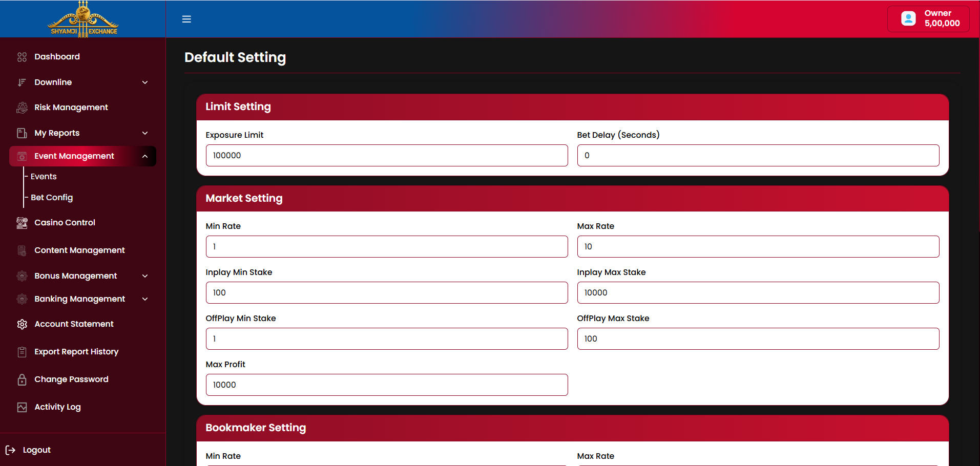Image resolution: width=980 pixels, height=466 pixels.
Task: Click the Downline menu label
Action: [53, 82]
